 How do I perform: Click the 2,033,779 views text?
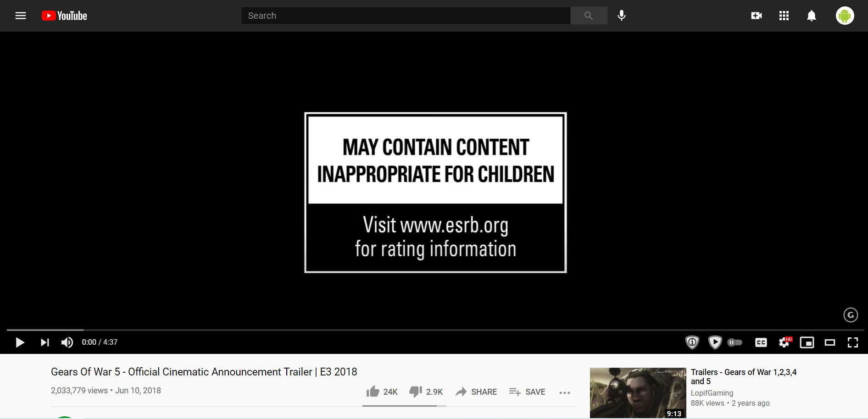point(79,391)
